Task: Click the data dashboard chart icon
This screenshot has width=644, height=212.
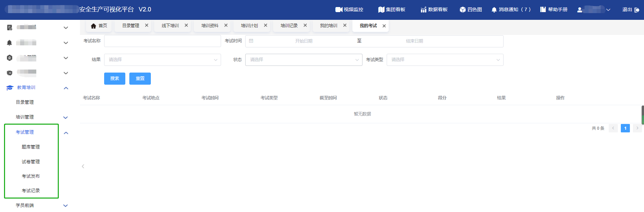Action: pos(423,10)
